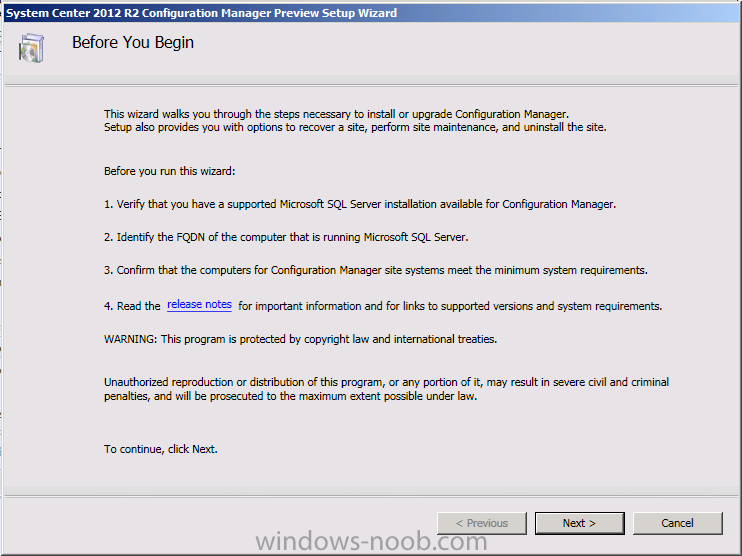Click step 3 about minimum system requirements
This screenshot has height=556, width=742.
pos(376,270)
